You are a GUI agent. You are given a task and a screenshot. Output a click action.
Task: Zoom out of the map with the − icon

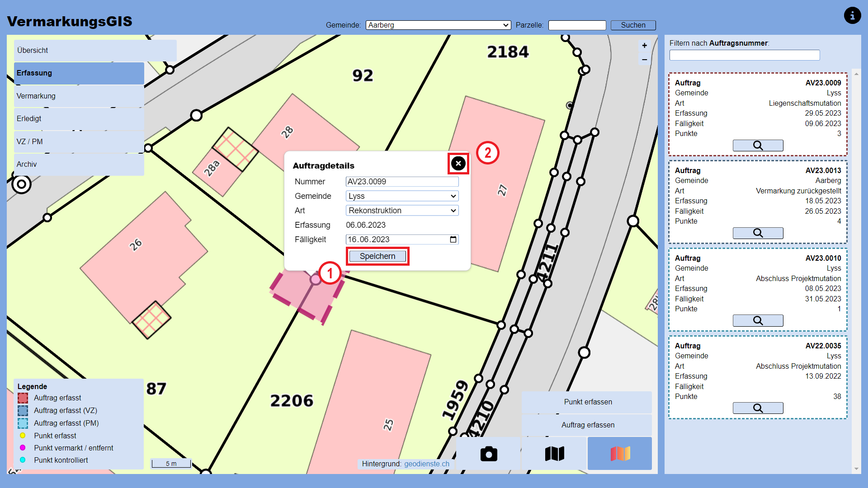(644, 59)
